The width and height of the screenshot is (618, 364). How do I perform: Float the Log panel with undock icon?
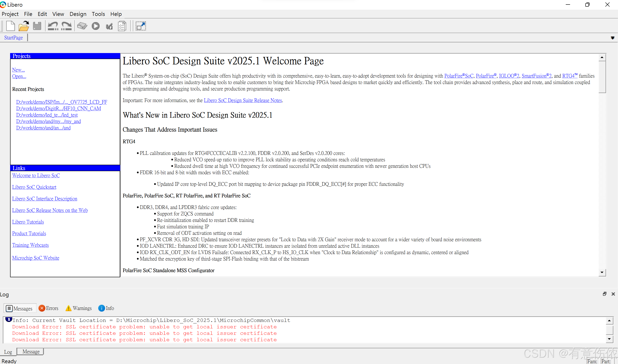604,294
